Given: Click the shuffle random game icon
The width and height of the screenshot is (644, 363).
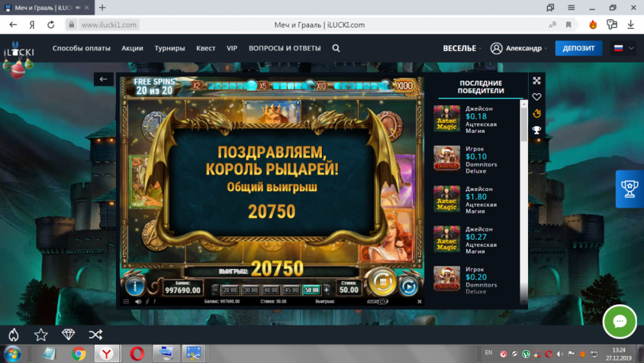Looking at the screenshot, I should [x=95, y=334].
